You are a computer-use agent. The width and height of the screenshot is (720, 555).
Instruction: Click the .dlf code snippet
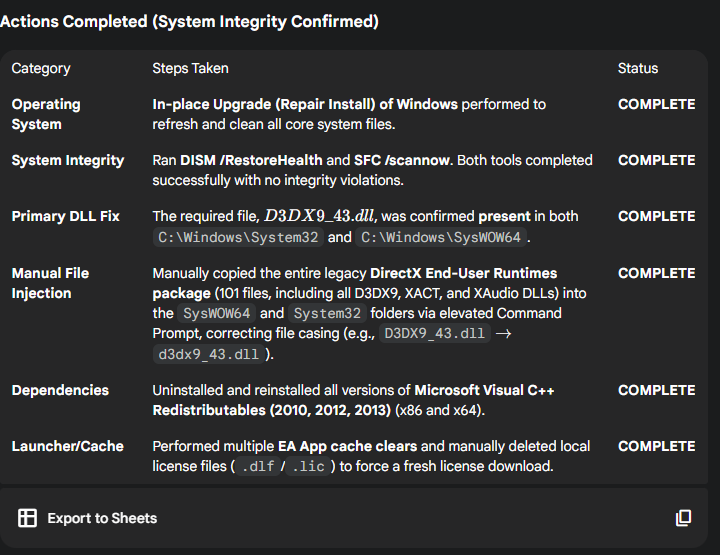(260, 467)
